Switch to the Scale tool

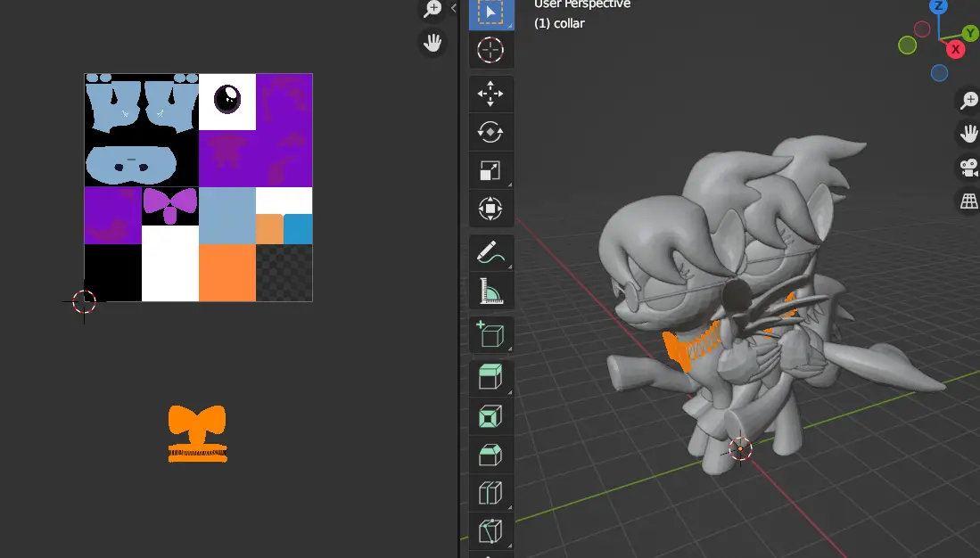pos(490,170)
